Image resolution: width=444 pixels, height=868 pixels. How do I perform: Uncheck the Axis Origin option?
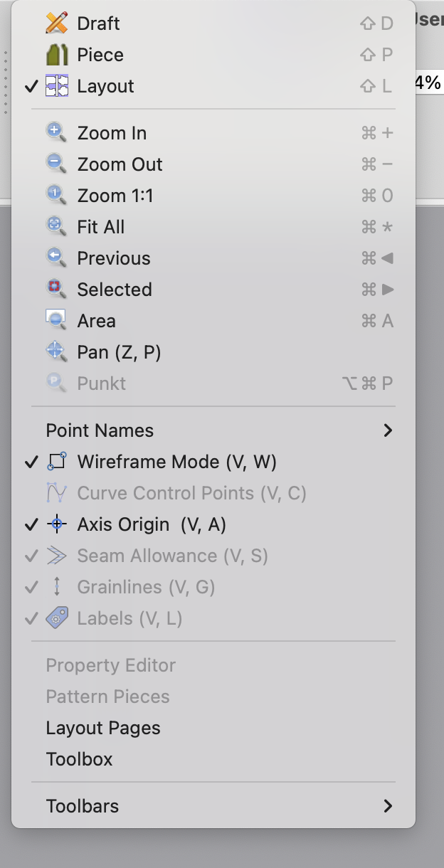coord(31,525)
